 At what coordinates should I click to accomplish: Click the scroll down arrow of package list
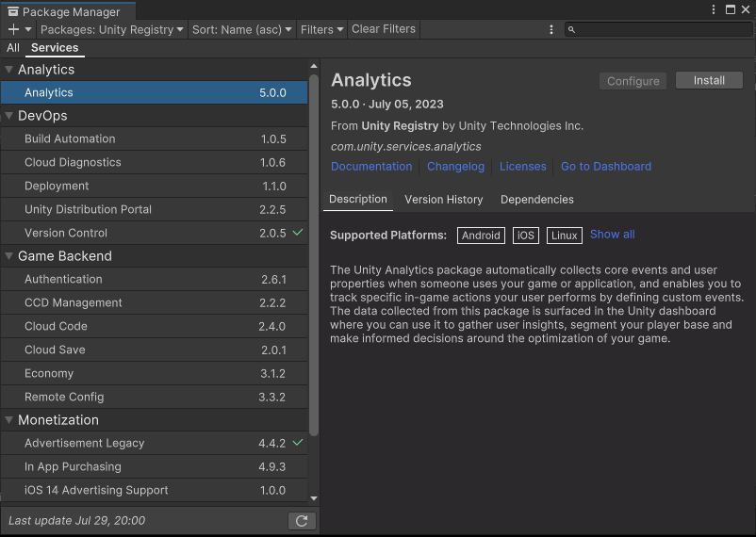pos(314,498)
